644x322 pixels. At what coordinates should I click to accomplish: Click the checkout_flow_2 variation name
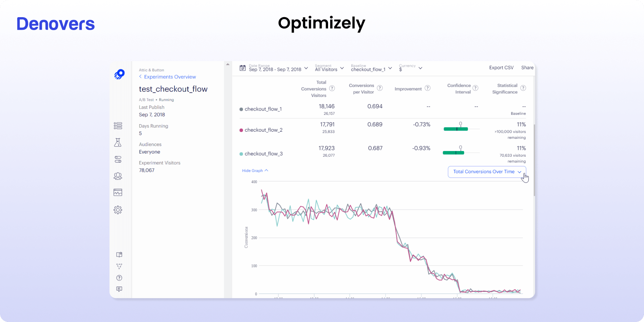[264, 130]
